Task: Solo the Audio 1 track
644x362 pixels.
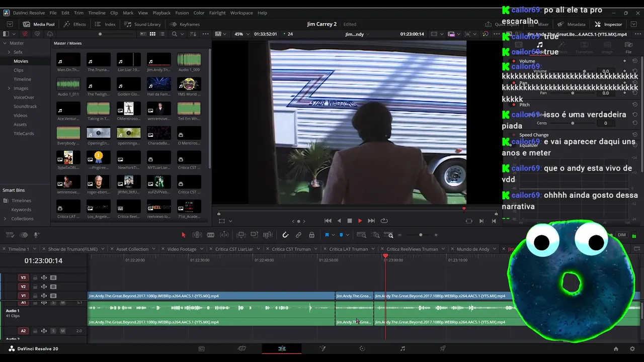Action: 53,303
